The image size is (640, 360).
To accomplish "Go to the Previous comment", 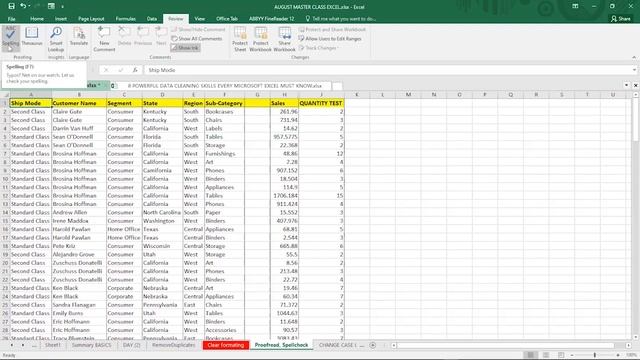I will click(x=143, y=36).
